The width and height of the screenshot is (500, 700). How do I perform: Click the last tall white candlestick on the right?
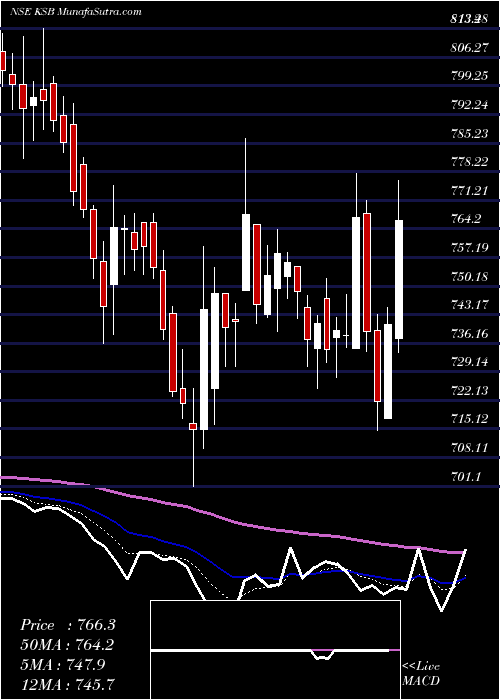click(399, 279)
